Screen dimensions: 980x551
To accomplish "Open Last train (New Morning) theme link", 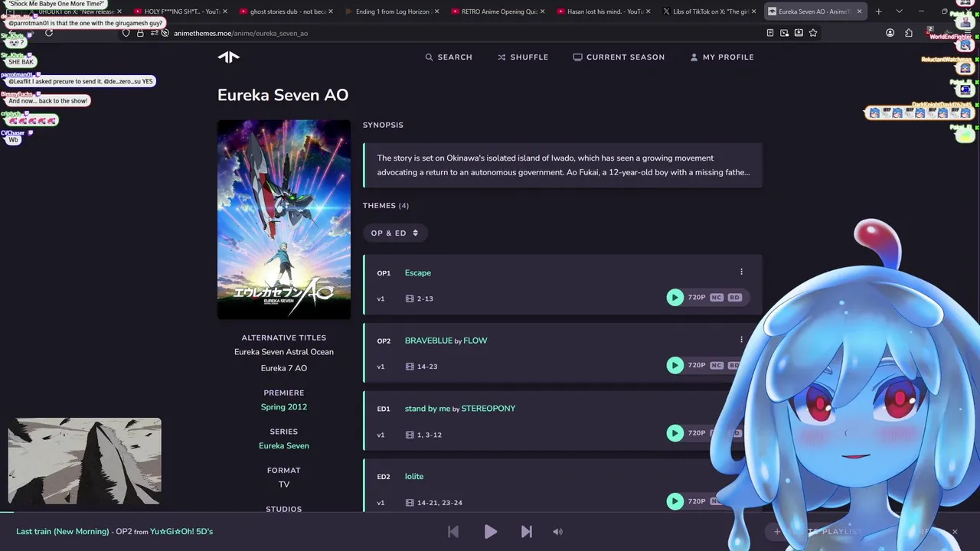I will [x=63, y=531].
